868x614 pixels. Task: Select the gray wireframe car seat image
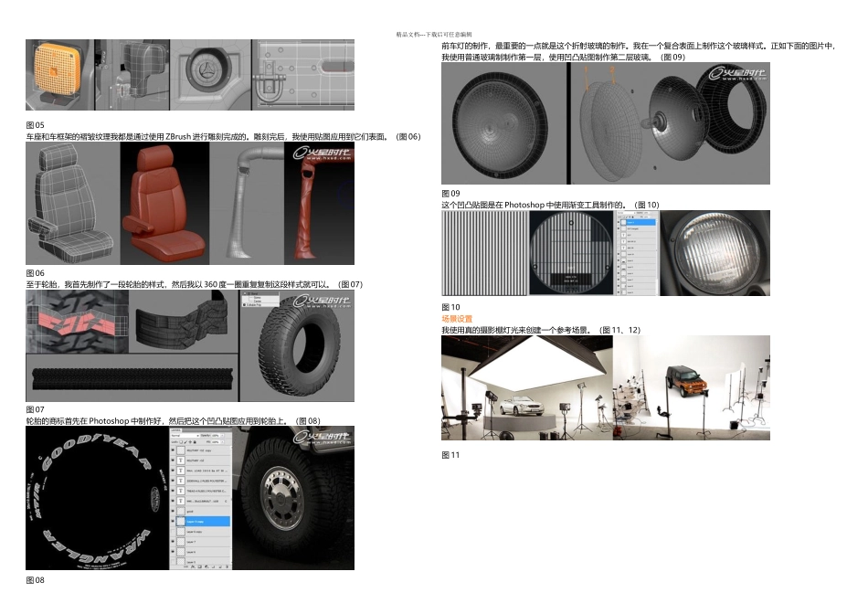click(72, 203)
